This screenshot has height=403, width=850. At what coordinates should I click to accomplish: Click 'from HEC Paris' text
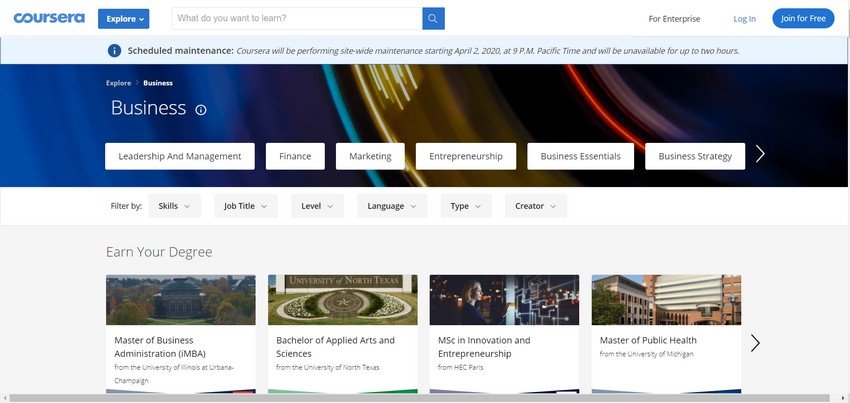tap(460, 367)
